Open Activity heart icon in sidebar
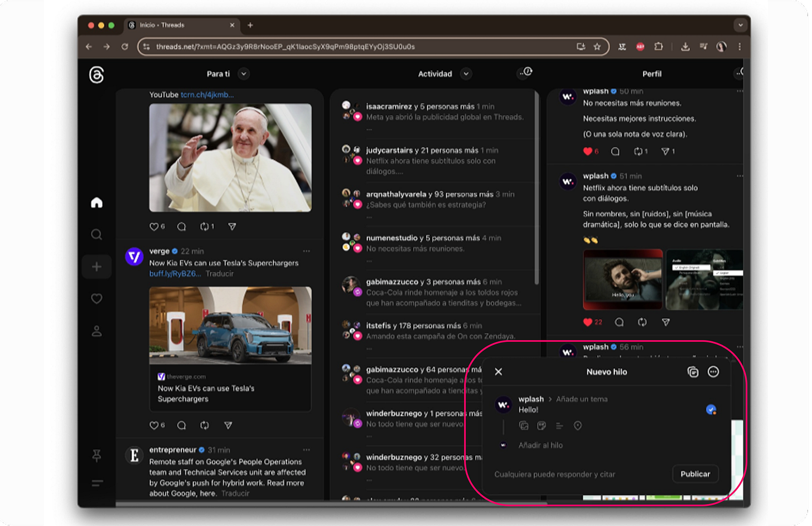 (96, 299)
